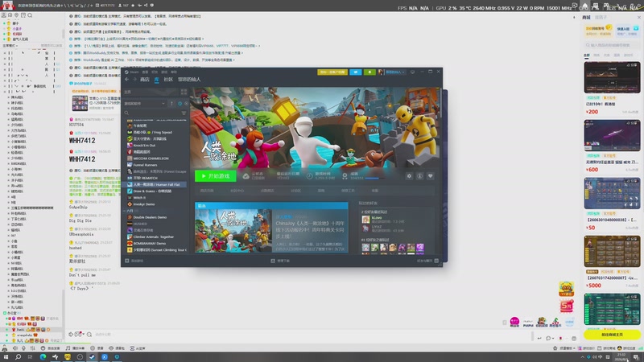Viewport: 644px width, 362px height.
Task: Click the pink round gift icon near chat input
Action: coord(514,321)
